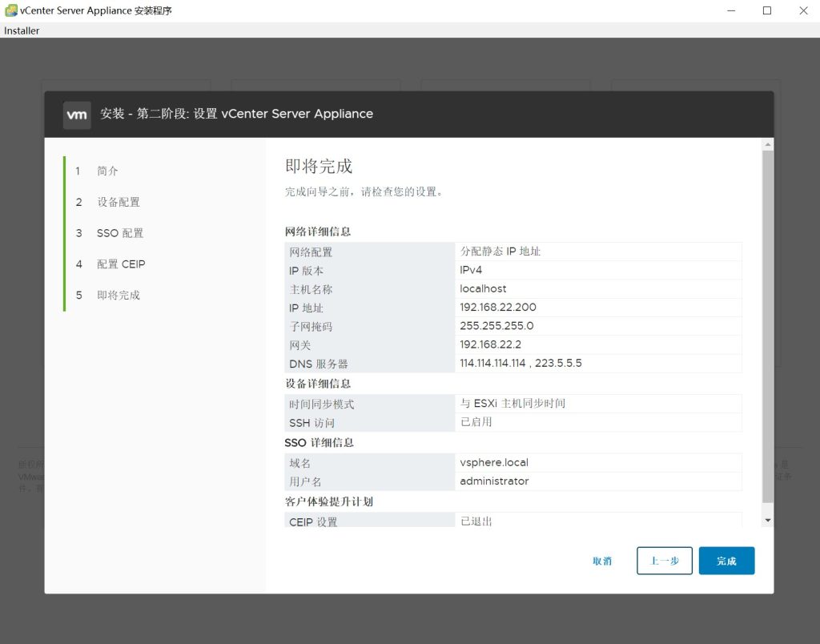Select value 与 ESXi 主机同步时间
Screen dimensions: 820x644
(x=512, y=404)
